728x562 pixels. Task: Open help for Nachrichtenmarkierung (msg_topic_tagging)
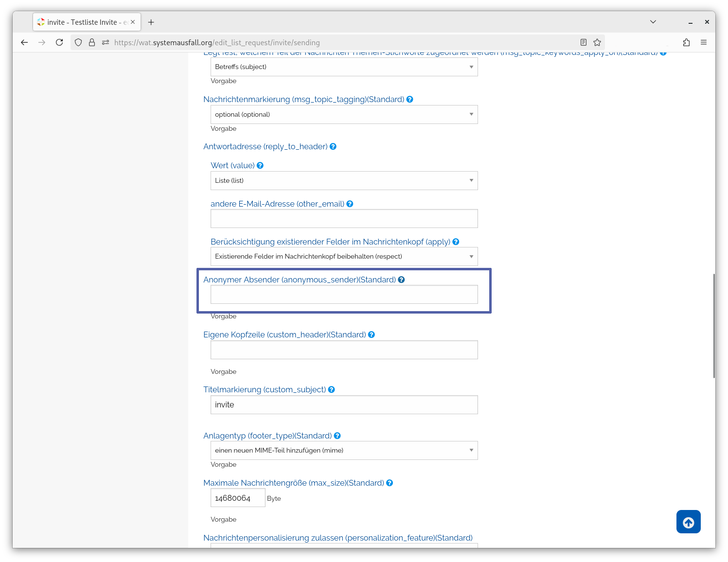410,99
